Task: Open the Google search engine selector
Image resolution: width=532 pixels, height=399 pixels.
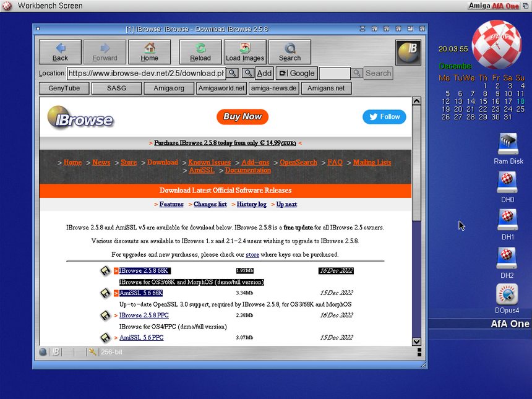Action: click(296, 73)
